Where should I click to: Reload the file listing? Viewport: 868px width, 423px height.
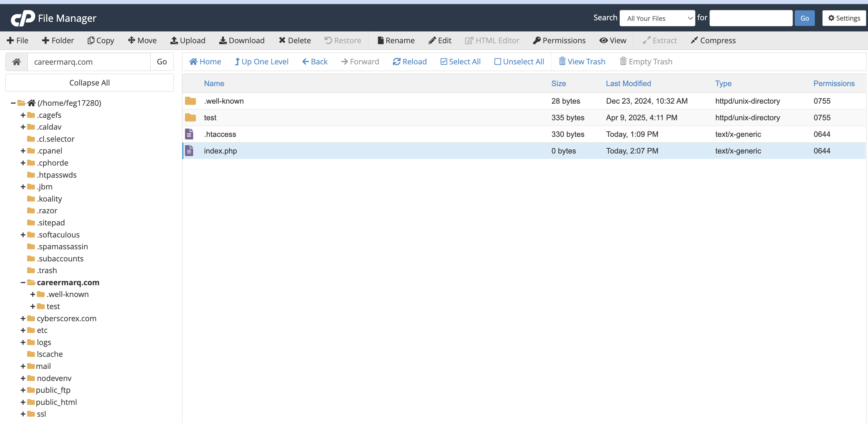[409, 62]
